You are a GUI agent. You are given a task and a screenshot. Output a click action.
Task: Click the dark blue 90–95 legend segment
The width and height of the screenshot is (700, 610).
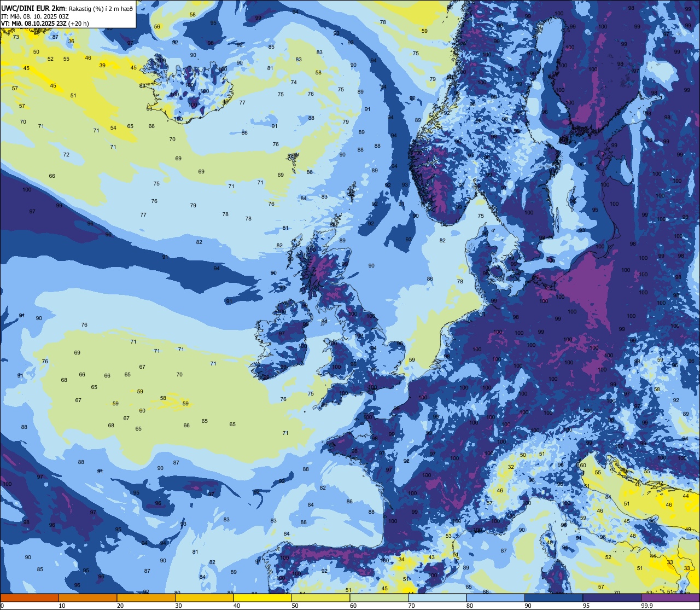pyautogui.click(x=553, y=597)
